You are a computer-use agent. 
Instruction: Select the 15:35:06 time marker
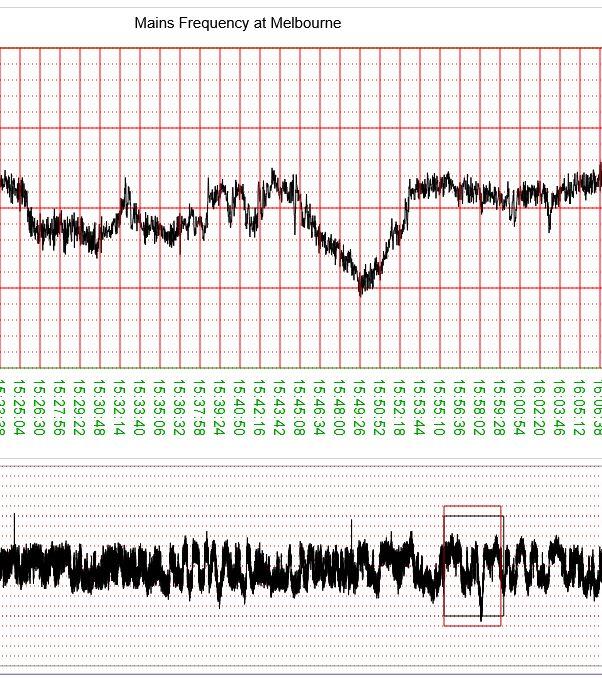[160, 407]
